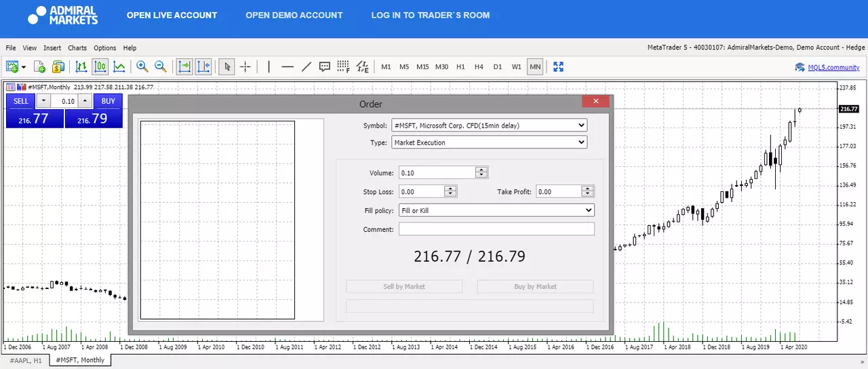Add a text comment label tool
The height and width of the screenshot is (369, 868).
coord(325,66)
